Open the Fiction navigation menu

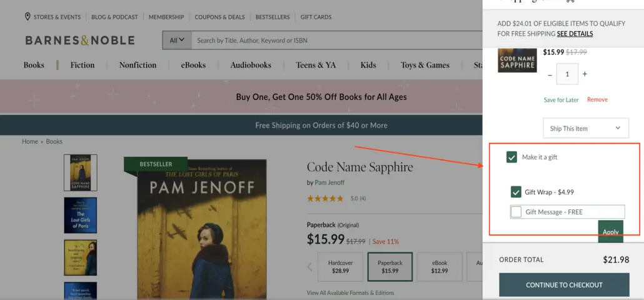[x=83, y=65]
